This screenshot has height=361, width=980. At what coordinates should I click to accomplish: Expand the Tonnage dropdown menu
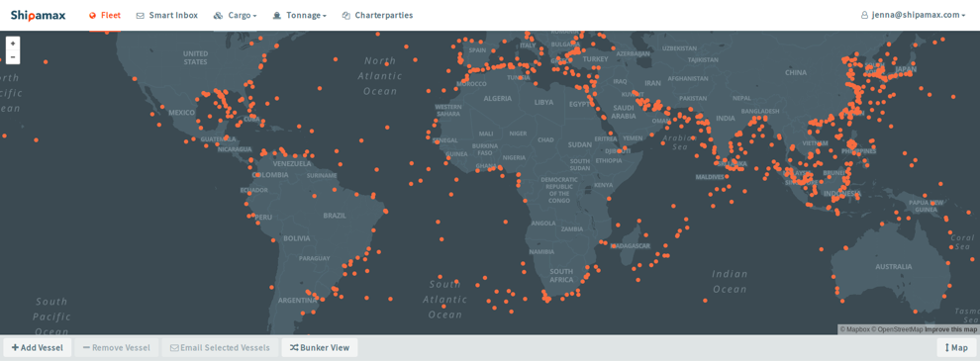click(300, 15)
